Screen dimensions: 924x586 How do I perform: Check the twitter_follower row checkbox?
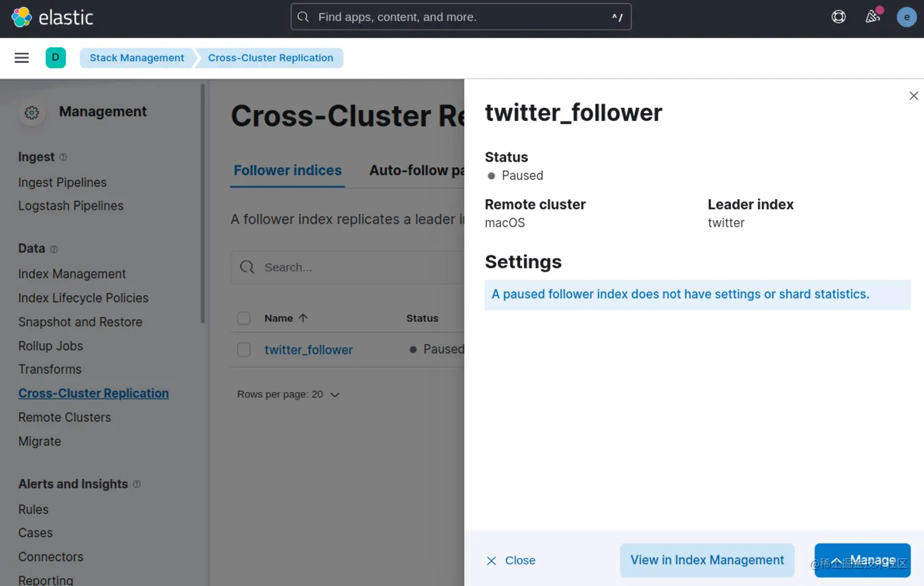click(244, 350)
